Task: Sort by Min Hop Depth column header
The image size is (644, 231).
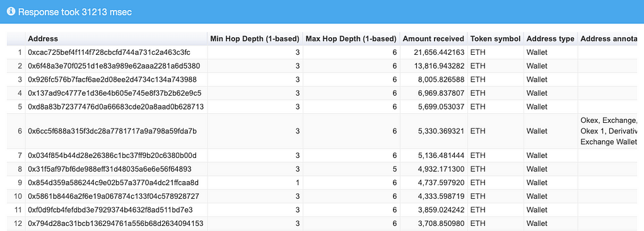Action: coord(255,39)
